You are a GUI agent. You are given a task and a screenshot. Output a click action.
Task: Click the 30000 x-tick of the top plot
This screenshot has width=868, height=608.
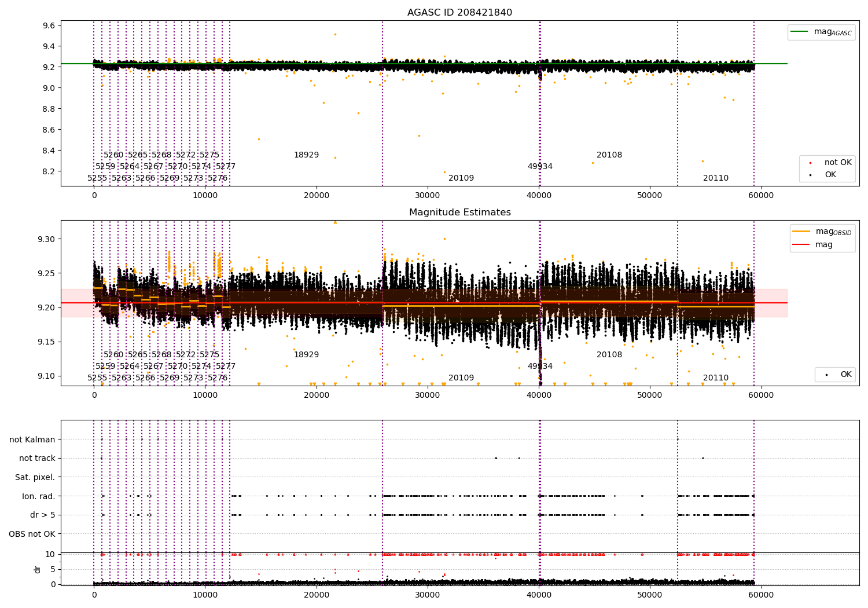(428, 196)
